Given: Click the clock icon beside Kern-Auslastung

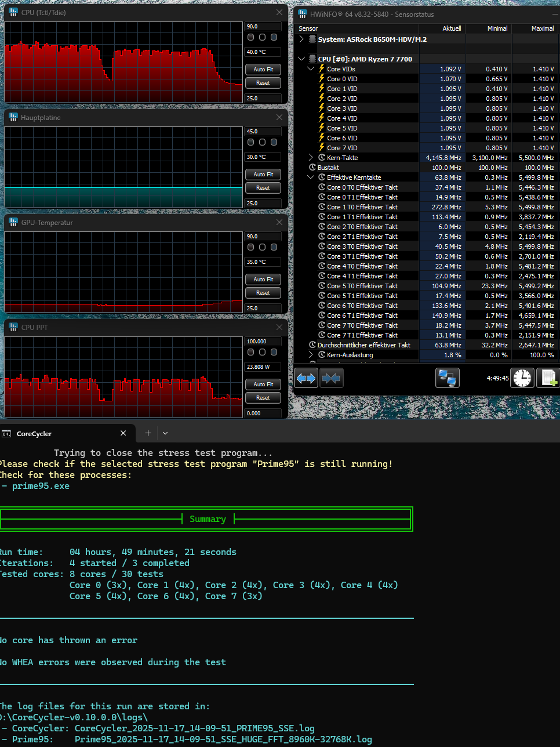Looking at the screenshot, I should 322,354.
